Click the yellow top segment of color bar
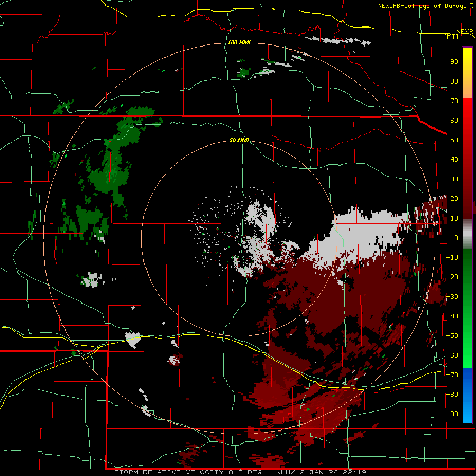This screenshot has width=476, height=476. 467,73
